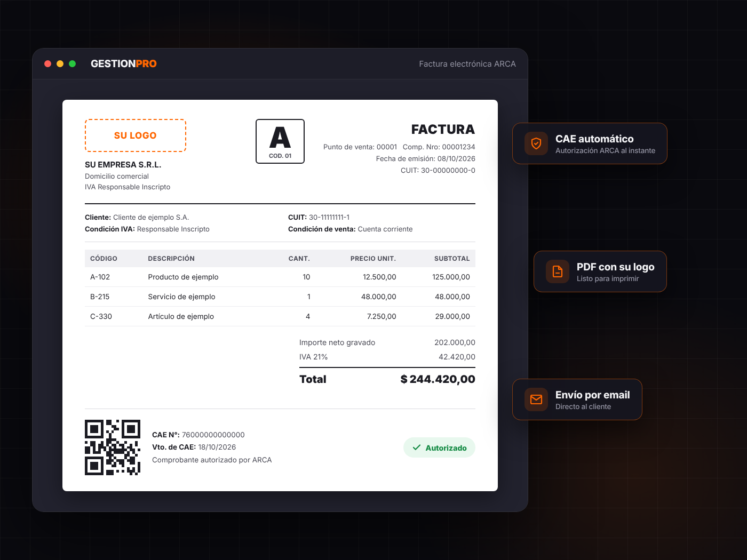Image resolution: width=747 pixels, height=560 pixels.
Task: Click the letter A invoice type box
Action: (x=280, y=141)
